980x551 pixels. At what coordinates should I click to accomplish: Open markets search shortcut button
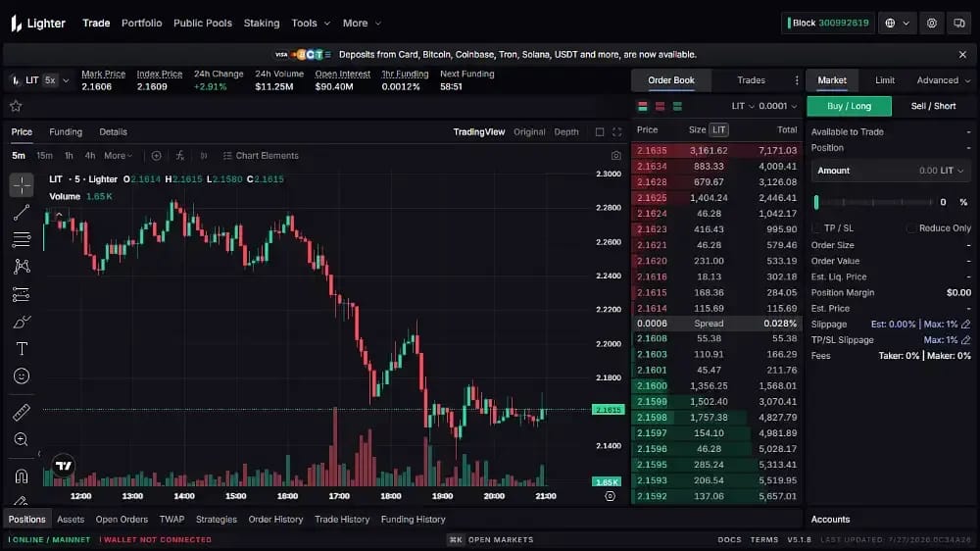491,540
